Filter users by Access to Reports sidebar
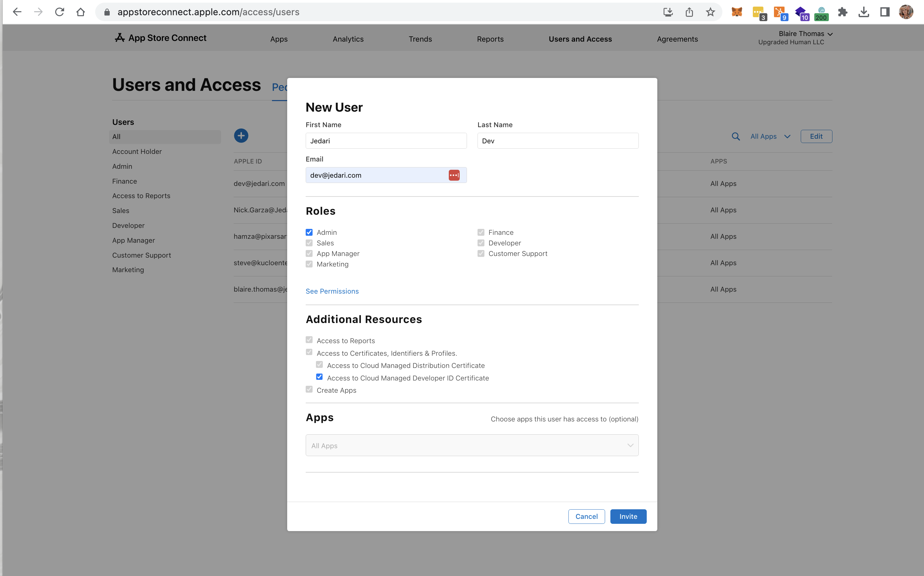This screenshot has height=576, width=924. (x=141, y=196)
